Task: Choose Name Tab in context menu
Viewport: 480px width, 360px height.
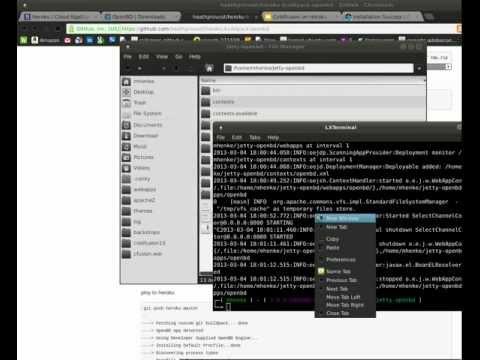Action: [345, 271]
